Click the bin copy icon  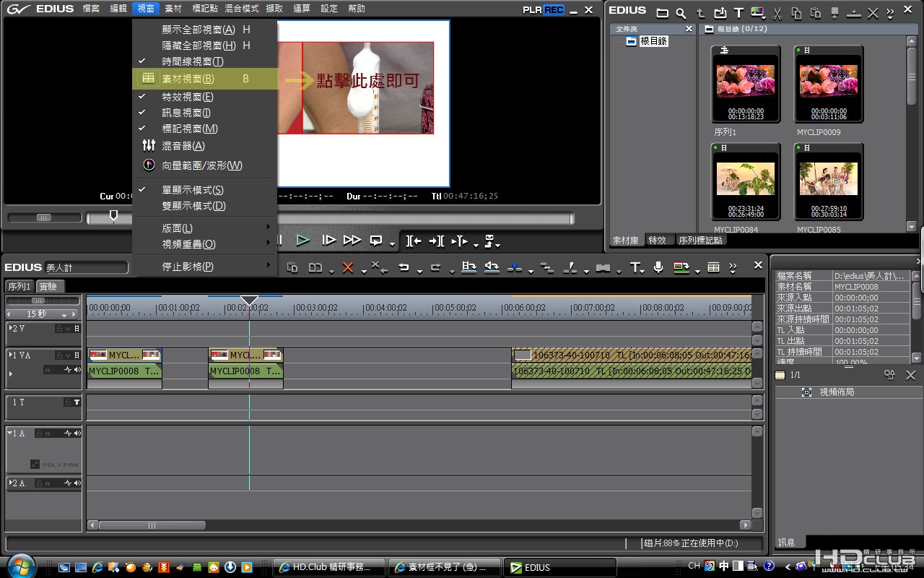tap(796, 12)
